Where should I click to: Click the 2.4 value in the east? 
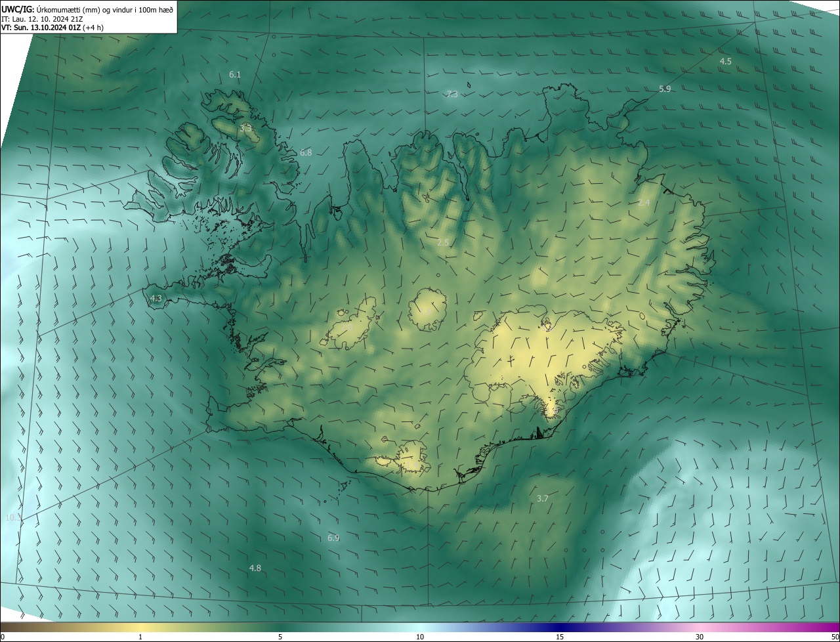pos(644,203)
